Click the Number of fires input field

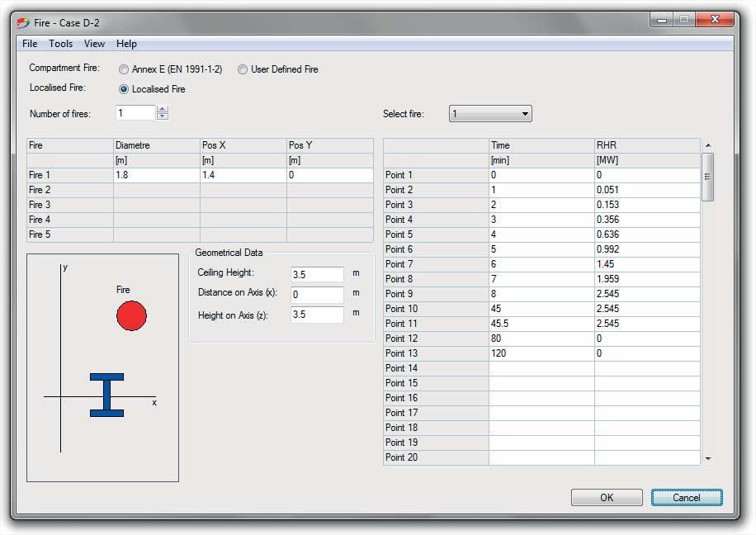click(135, 113)
